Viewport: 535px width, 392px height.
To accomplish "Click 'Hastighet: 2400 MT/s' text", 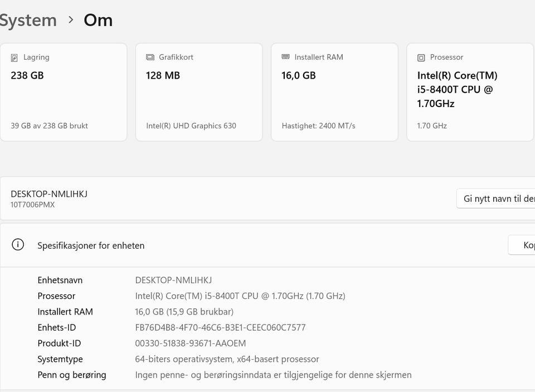I will [x=318, y=125].
